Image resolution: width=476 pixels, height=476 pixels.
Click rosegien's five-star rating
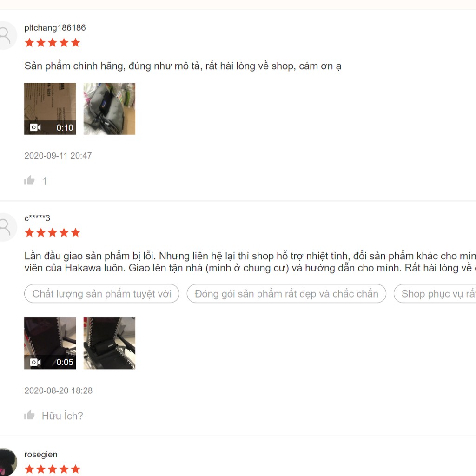pos(52,469)
